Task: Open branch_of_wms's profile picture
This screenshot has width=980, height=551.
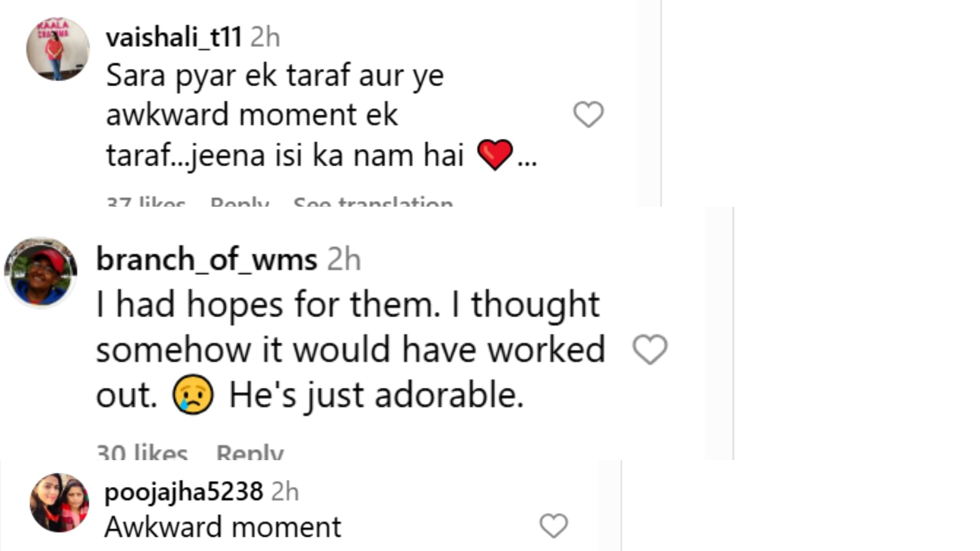Action: (41, 272)
